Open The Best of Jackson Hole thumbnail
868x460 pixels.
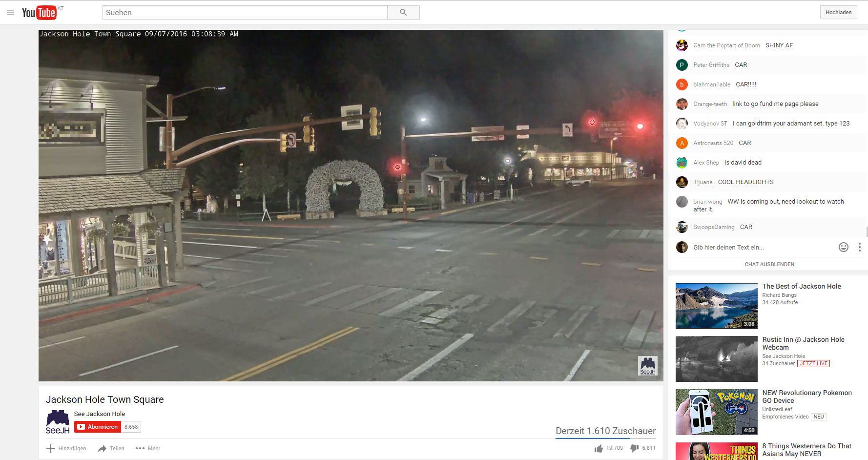[716, 306]
